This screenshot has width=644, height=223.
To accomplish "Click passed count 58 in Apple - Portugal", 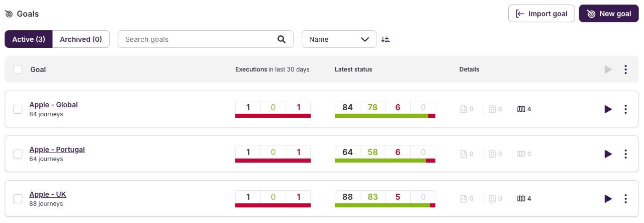I will coord(373,152).
